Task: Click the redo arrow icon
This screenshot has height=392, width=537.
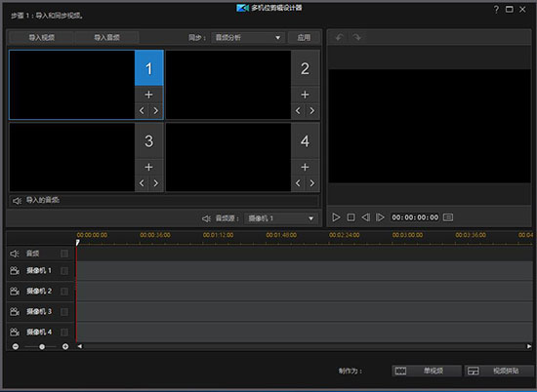Action: [x=356, y=37]
